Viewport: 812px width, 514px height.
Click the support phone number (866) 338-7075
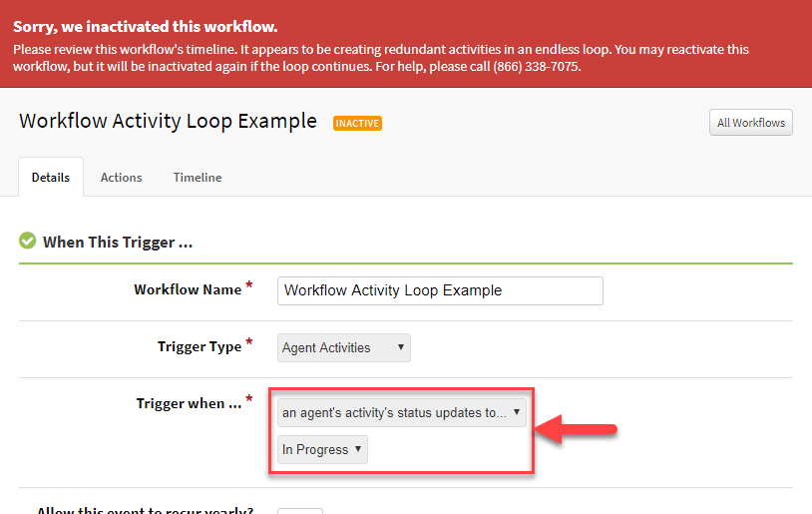point(536,67)
